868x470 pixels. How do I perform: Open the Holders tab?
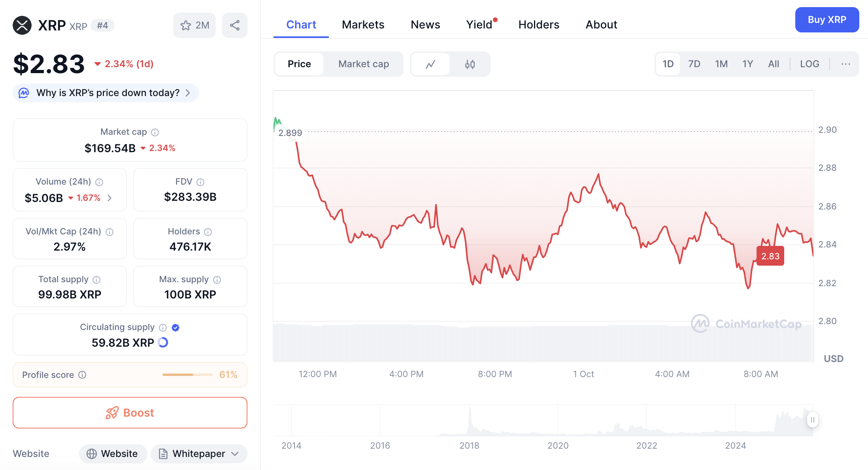pos(538,25)
